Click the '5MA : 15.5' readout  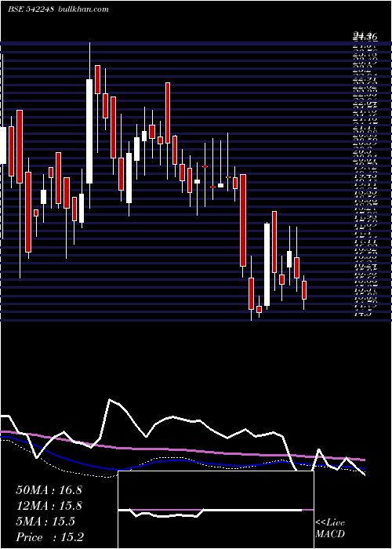point(45,522)
